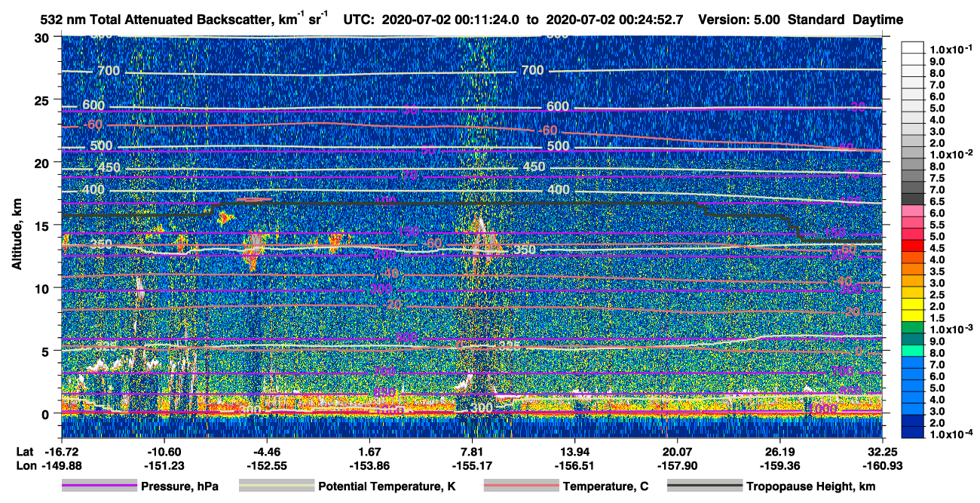Click the colorbar label '1.0x10-4'
980x503 pixels.
pyautogui.click(x=950, y=434)
